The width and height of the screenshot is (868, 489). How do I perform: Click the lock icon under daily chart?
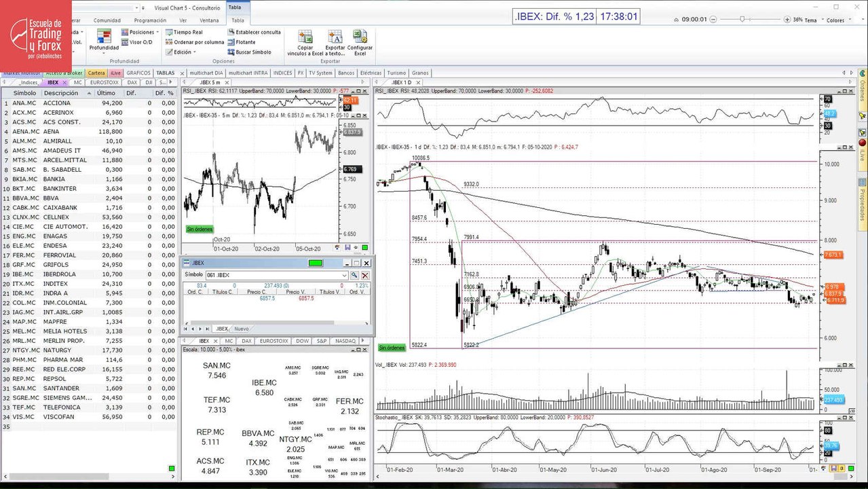(842, 468)
